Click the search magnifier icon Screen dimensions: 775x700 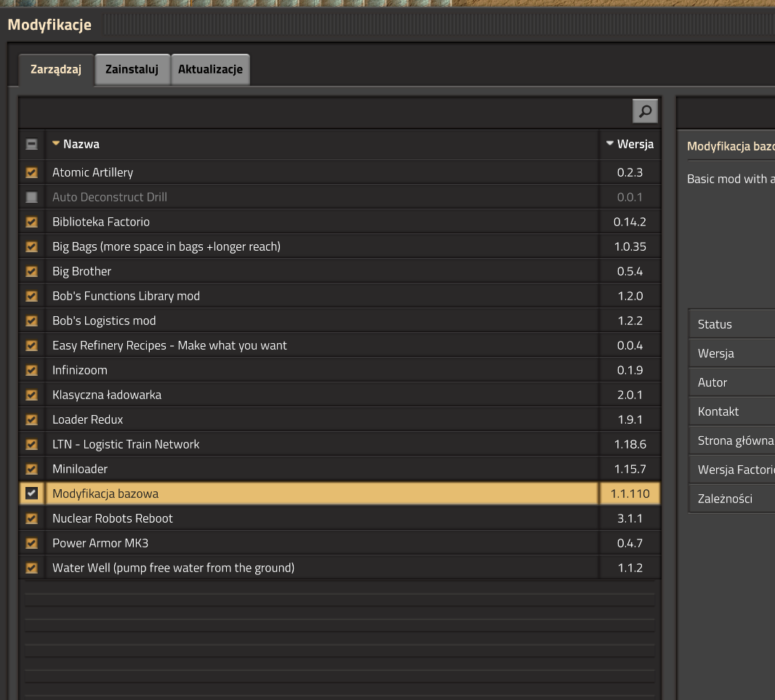click(645, 111)
